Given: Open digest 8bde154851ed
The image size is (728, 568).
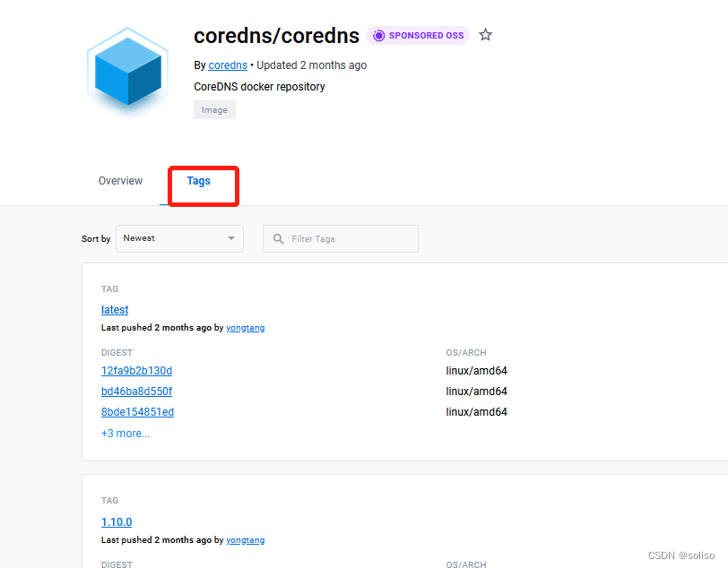Looking at the screenshot, I should 137,411.
